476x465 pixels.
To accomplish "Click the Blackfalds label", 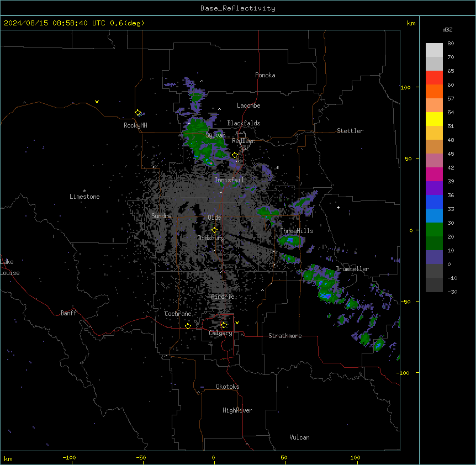I will coord(244,123).
